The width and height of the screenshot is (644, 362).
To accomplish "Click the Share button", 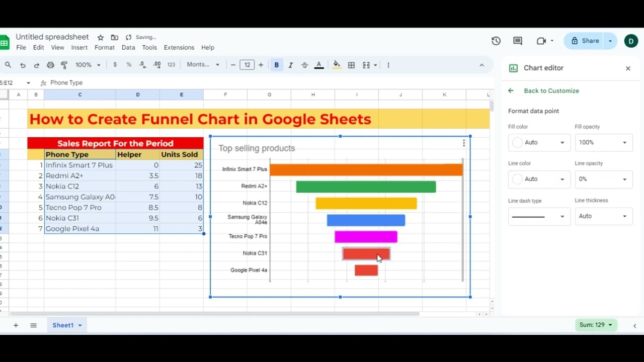I will pyautogui.click(x=586, y=41).
